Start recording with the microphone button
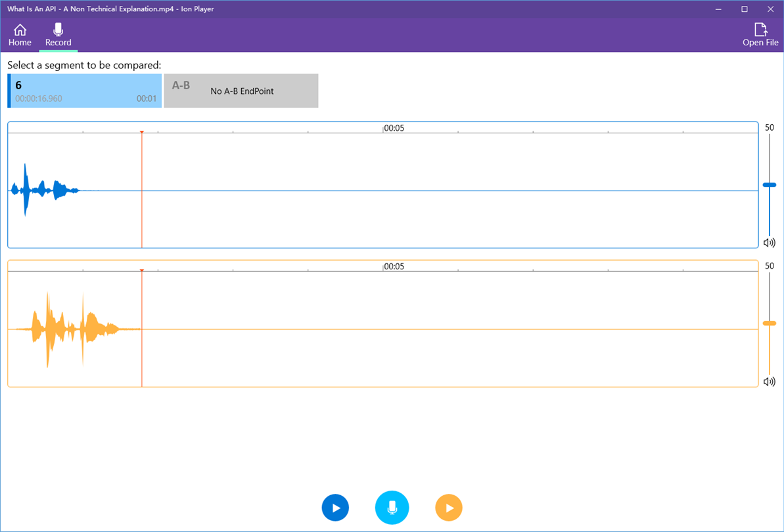This screenshot has width=784, height=532. tap(392, 508)
